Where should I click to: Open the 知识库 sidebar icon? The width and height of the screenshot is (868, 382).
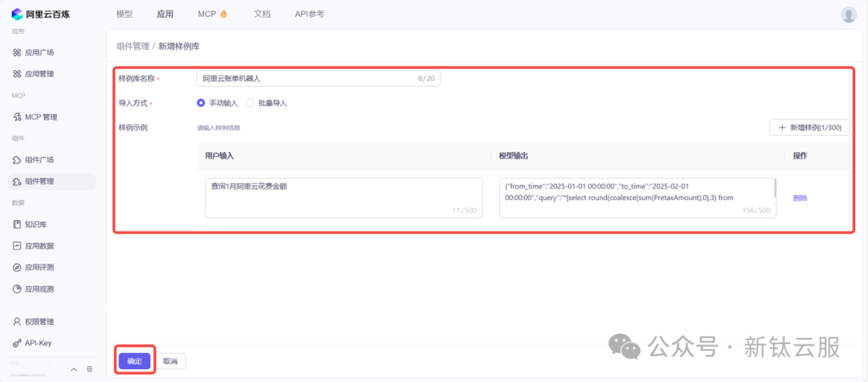[17, 224]
